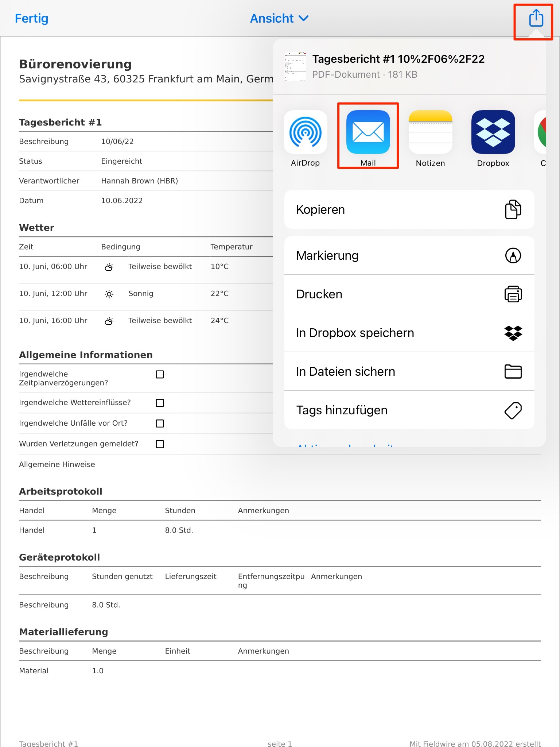Tap the PDF-Dokument · 181 KB subtitle
The image size is (560, 747).
[x=365, y=74]
